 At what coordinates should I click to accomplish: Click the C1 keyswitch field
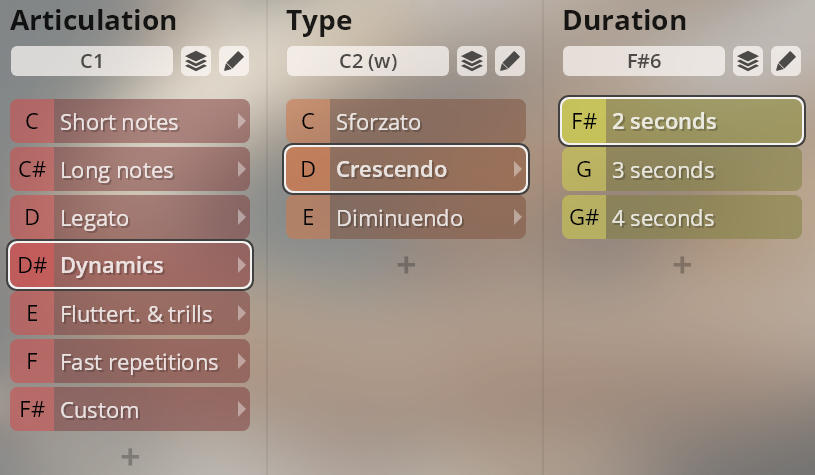92,61
